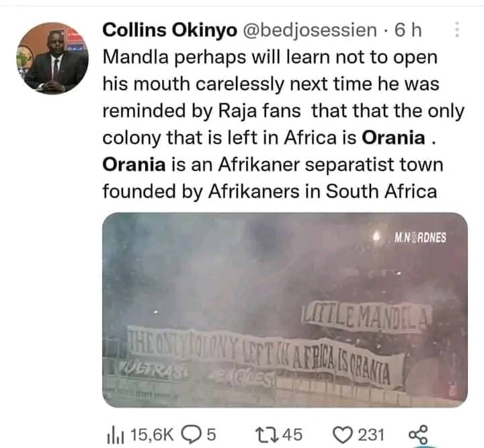The height and width of the screenshot is (448, 484).
Task: Open the three-dot more options menu
Action: click(x=457, y=30)
